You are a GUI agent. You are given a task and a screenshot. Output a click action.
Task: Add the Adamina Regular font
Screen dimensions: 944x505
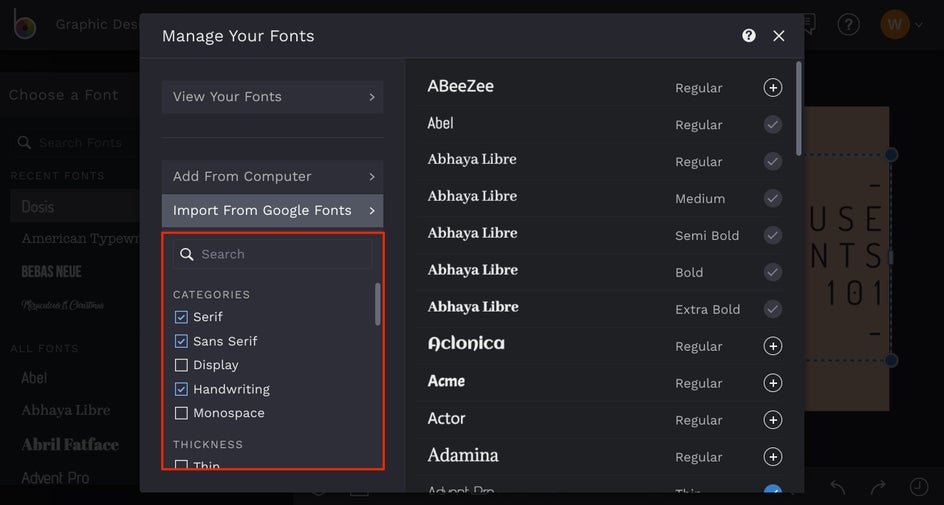point(772,457)
